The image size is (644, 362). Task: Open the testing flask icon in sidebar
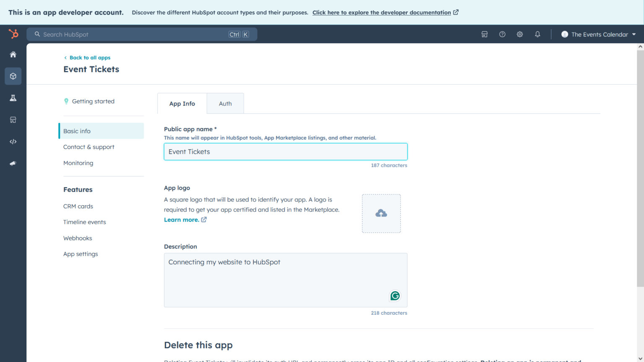click(13, 98)
